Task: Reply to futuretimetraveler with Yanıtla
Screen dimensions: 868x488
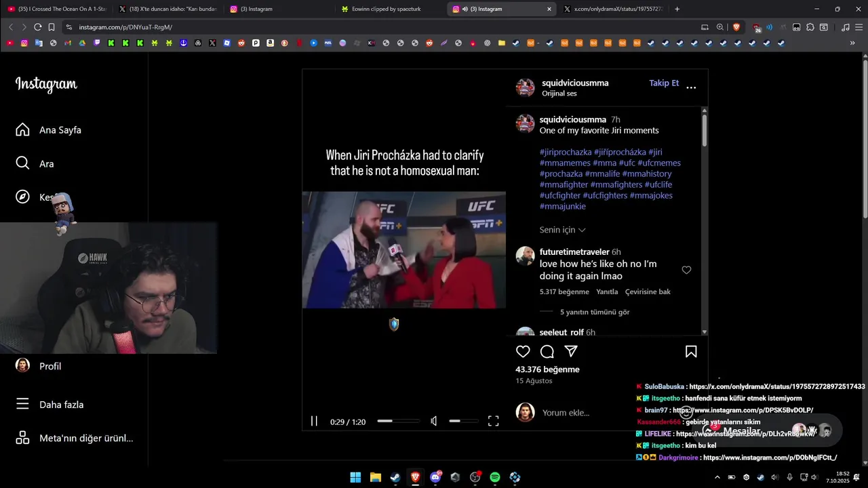Action: click(x=607, y=291)
